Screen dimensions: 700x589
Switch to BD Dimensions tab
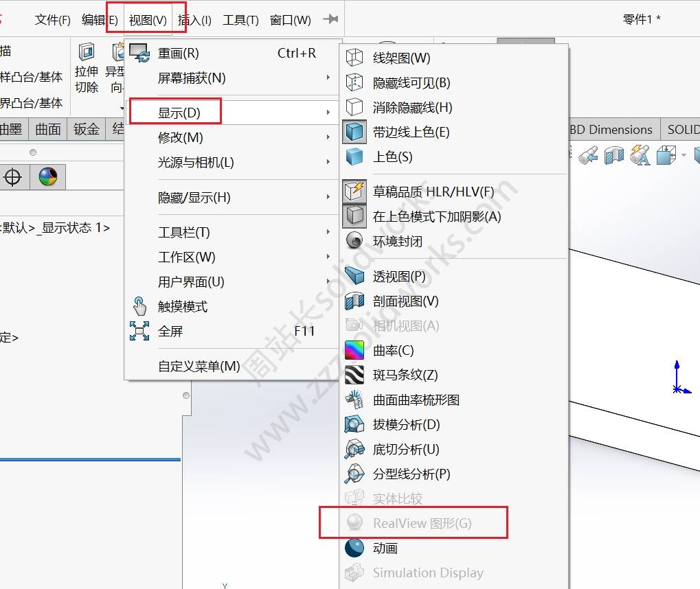click(x=611, y=130)
